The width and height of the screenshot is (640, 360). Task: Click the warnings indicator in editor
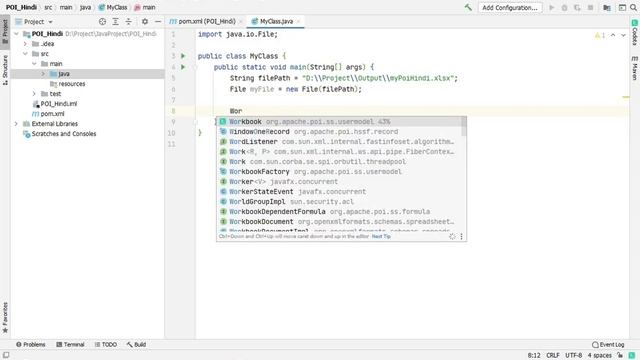pyautogui.click(x=600, y=36)
